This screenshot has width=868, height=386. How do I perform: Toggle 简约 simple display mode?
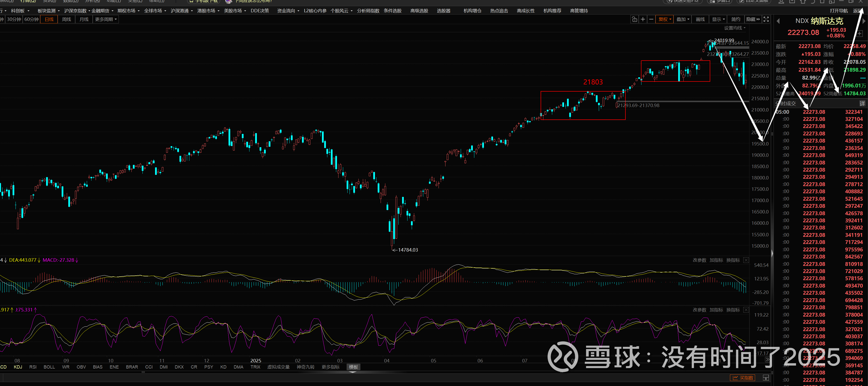pyautogui.click(x=736, y=19)
